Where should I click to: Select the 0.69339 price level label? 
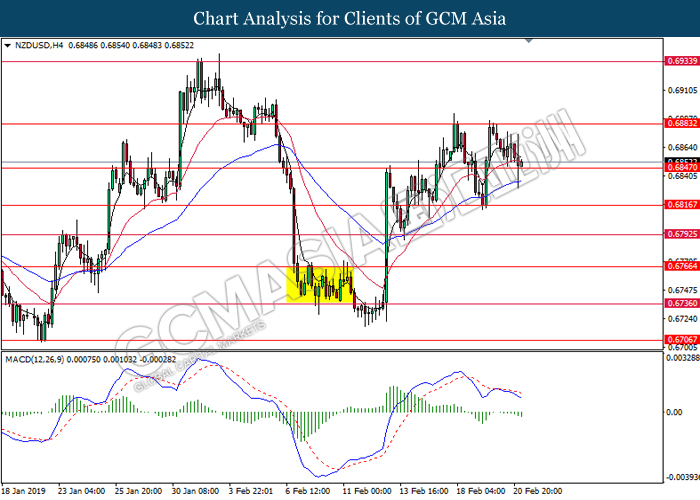pyautogui.click(x=681, y=61)
